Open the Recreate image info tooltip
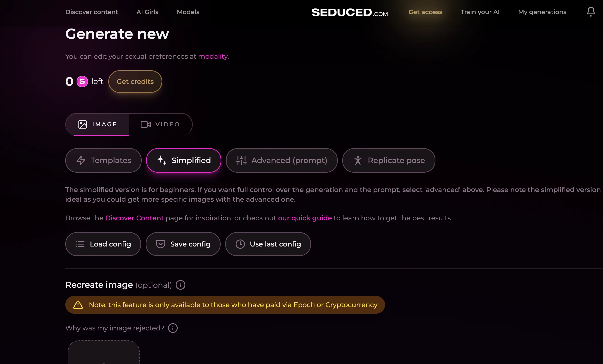Viewport: 603px width, 364px height. tap(180, 285)
